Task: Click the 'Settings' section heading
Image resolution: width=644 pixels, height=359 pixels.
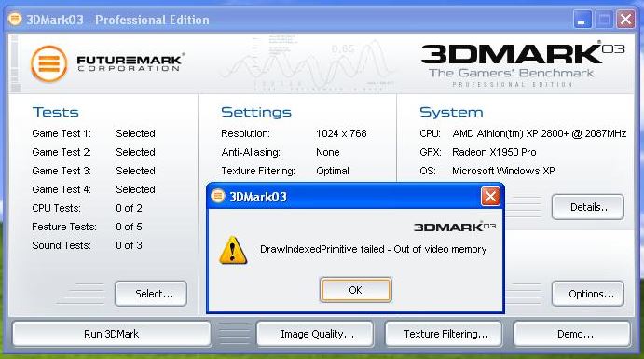Action: click(256, 112)
